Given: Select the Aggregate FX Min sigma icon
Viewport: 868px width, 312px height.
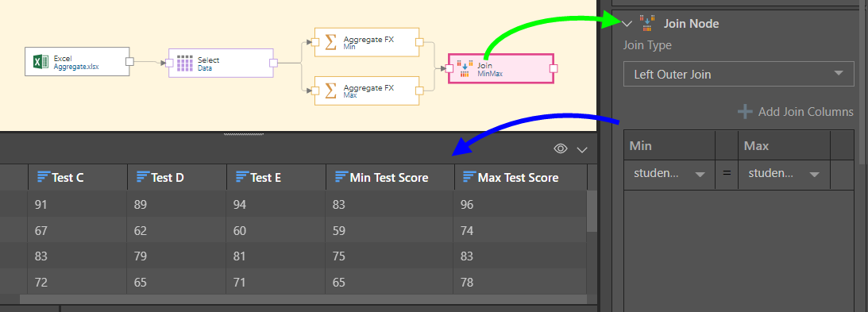Looking at the screenshot, I should pos(330,42).
